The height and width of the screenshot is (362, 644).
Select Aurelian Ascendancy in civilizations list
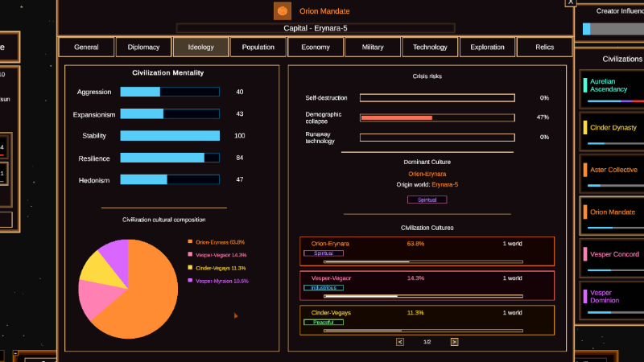[612, 89]
